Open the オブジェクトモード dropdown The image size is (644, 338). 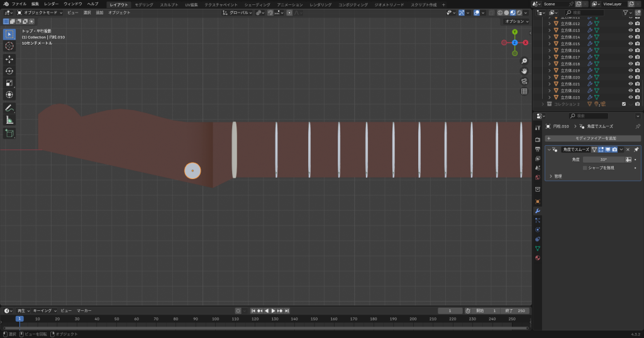tap(40, 13)
